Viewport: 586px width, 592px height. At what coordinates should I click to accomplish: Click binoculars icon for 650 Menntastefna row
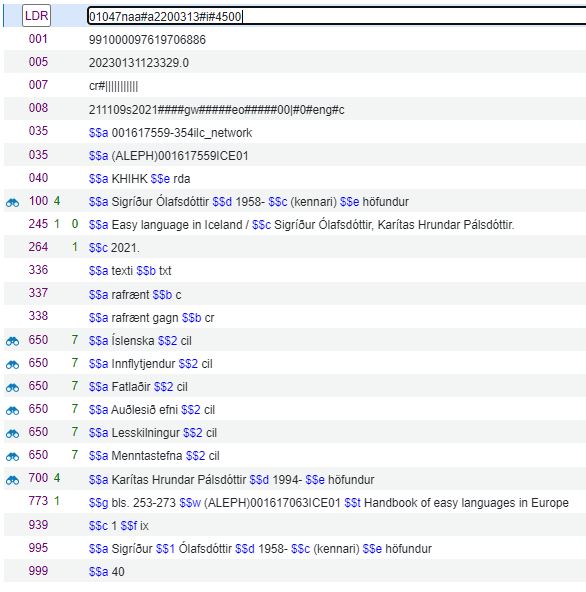(12, 457)
